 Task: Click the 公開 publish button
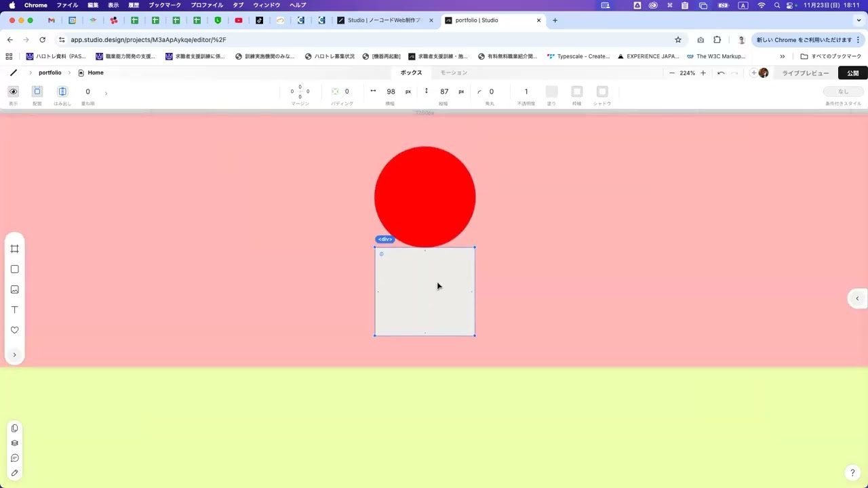pos(853,73)
